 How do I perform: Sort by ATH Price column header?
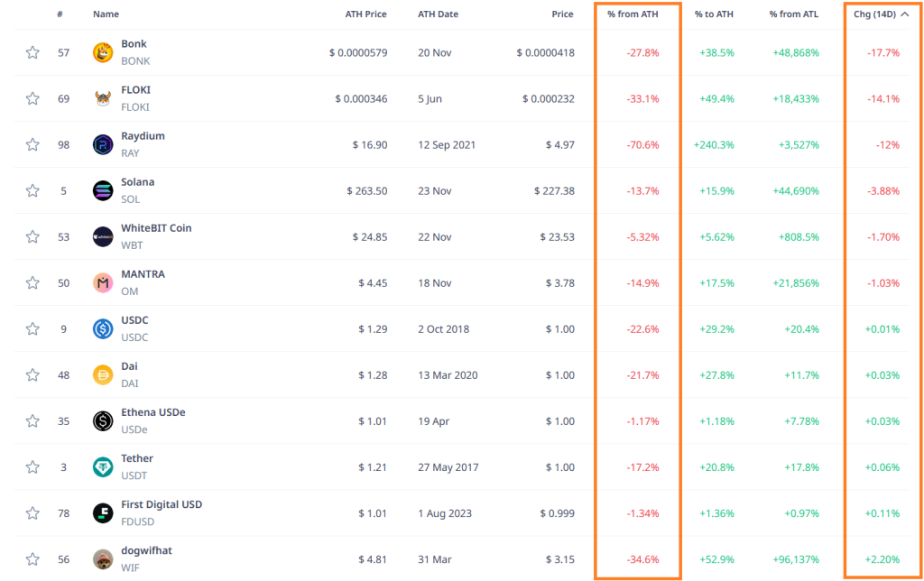pyautogui.click(x=366, y=14)
